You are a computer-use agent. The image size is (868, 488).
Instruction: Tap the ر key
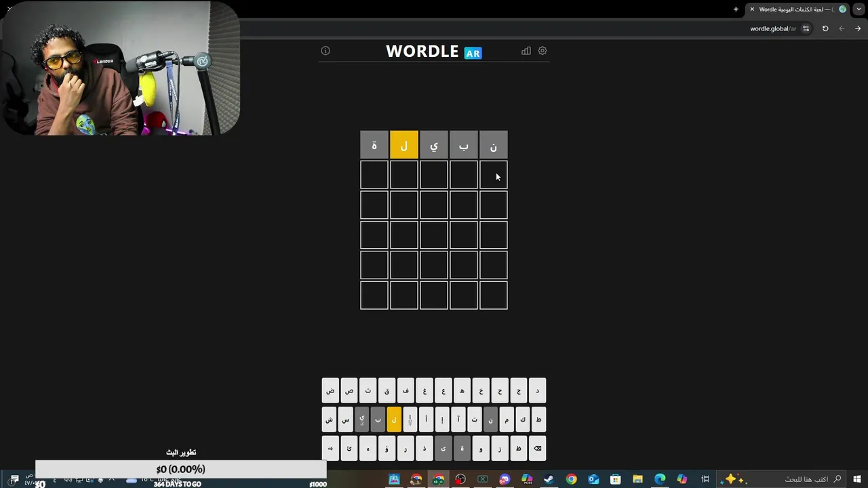tap(406, 449)
